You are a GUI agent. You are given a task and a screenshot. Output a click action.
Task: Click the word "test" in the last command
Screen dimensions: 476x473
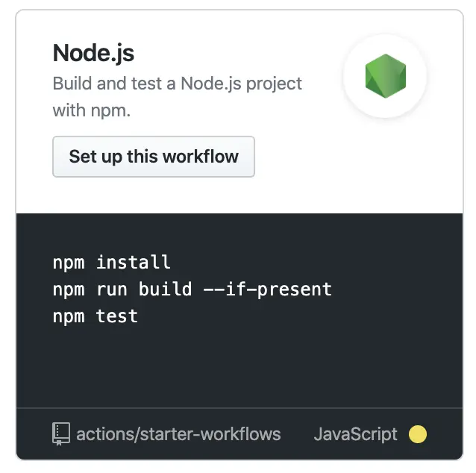(117, 316)
